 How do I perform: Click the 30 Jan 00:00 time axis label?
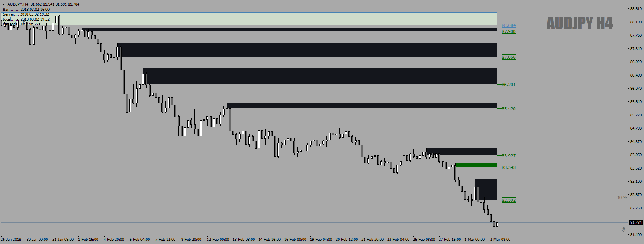pos(37,240)
